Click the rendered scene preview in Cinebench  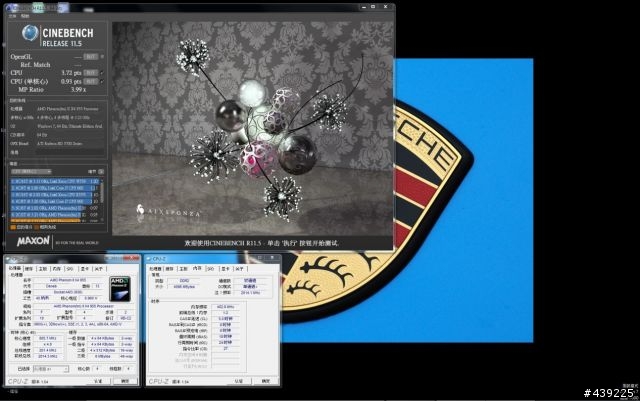point(253,128)
